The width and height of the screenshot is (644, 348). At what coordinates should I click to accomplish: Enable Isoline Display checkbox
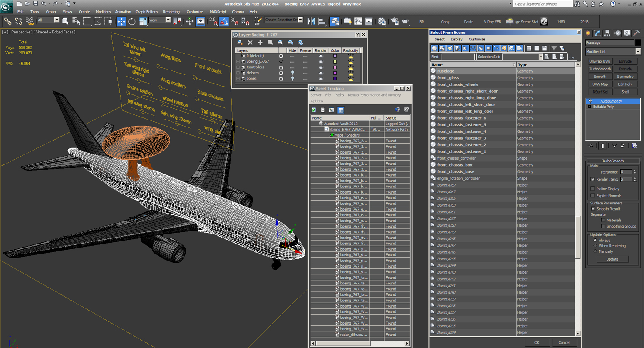tap(593, 189)
